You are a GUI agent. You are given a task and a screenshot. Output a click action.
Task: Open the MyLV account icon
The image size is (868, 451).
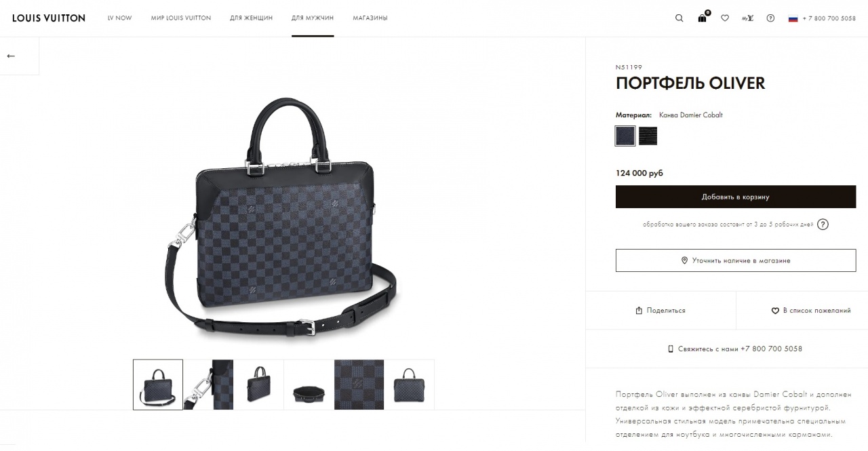coord(747,18)
